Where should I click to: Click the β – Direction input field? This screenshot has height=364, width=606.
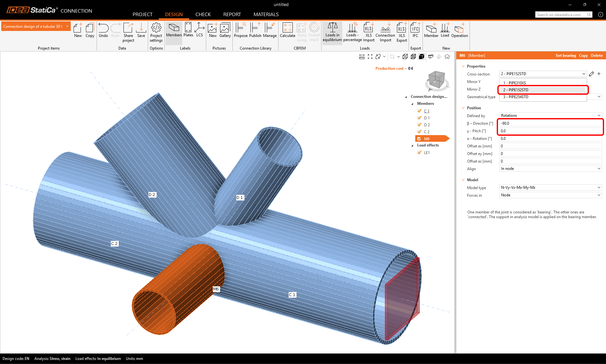550,123
